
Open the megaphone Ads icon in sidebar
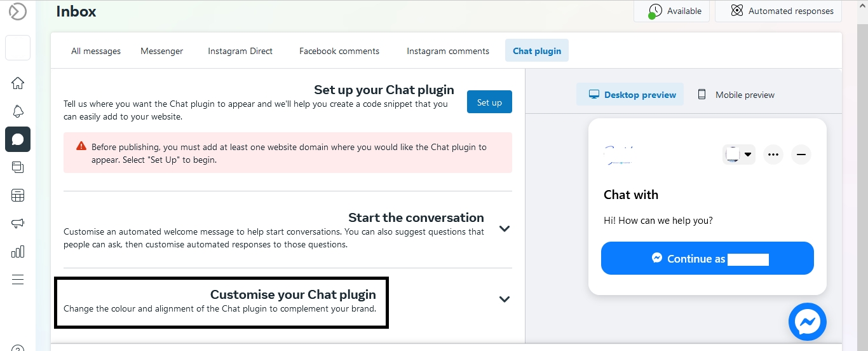click(x=18, y=223)
